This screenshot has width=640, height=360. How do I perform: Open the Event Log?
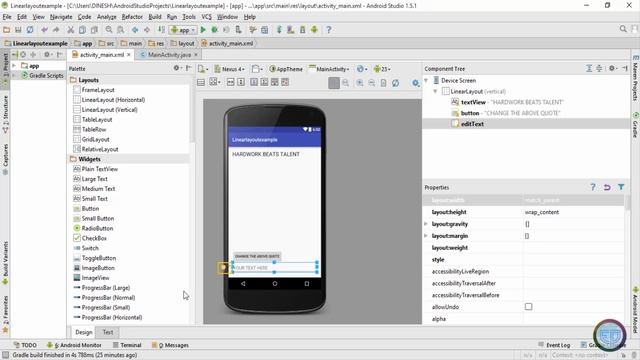click(x=554, y=345)
